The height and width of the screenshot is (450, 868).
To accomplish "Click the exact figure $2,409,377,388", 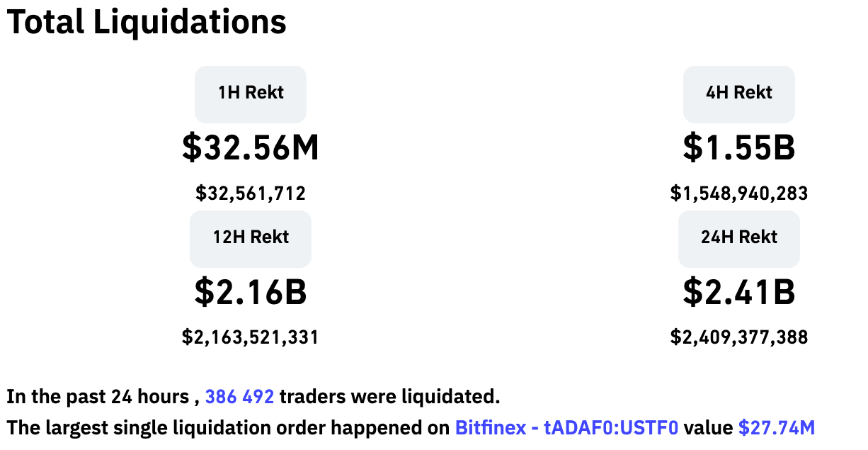I will tap(738, 337).
